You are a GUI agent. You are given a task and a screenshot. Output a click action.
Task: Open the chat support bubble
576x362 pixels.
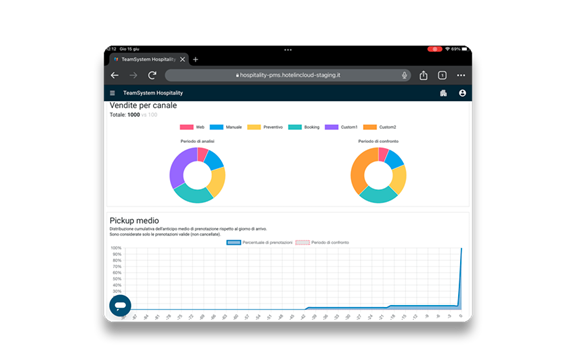tap(120, 305)
